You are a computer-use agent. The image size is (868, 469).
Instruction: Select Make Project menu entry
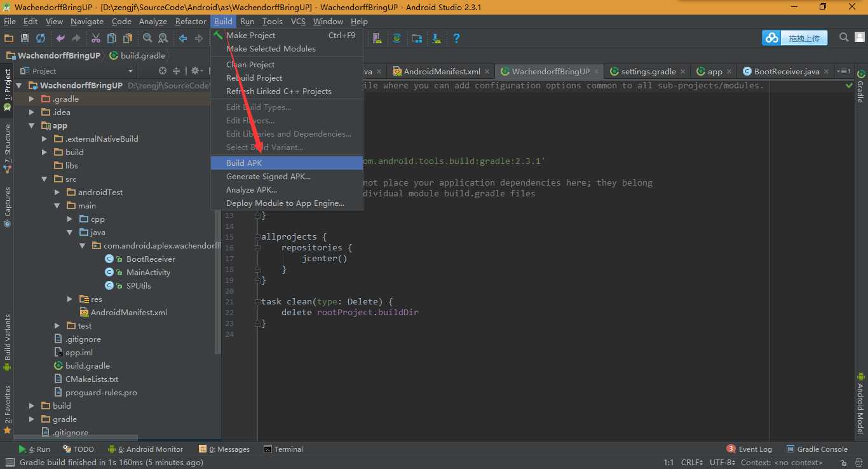[x=287, y=35]
